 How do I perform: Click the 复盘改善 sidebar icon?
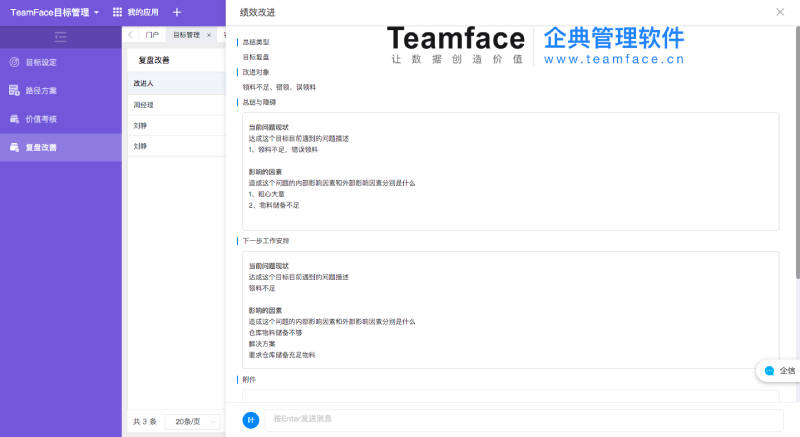[14, 148]
